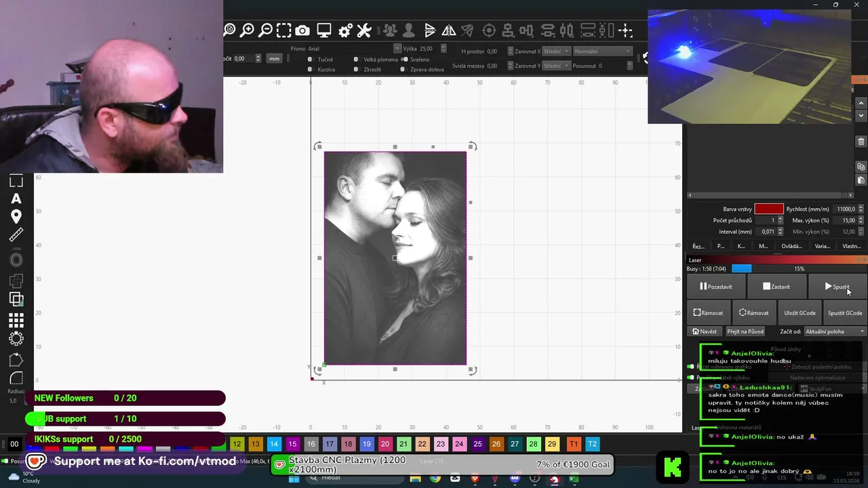Click the mm units button
This screenshot has height=488, width=868.
pos(274,59)
